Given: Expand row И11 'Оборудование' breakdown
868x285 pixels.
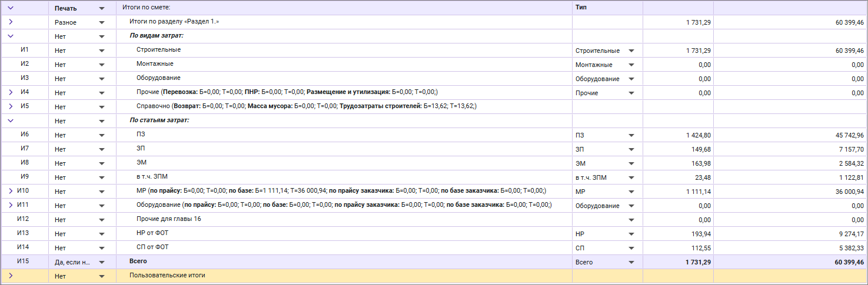Looking at the screenshot, I should [10, 205].
